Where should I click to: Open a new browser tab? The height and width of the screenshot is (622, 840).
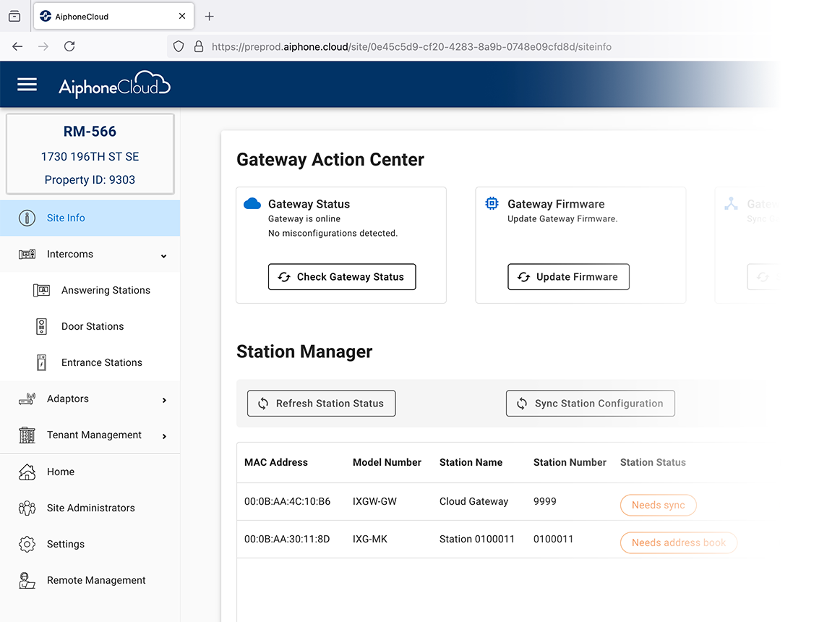pos(210,17)
